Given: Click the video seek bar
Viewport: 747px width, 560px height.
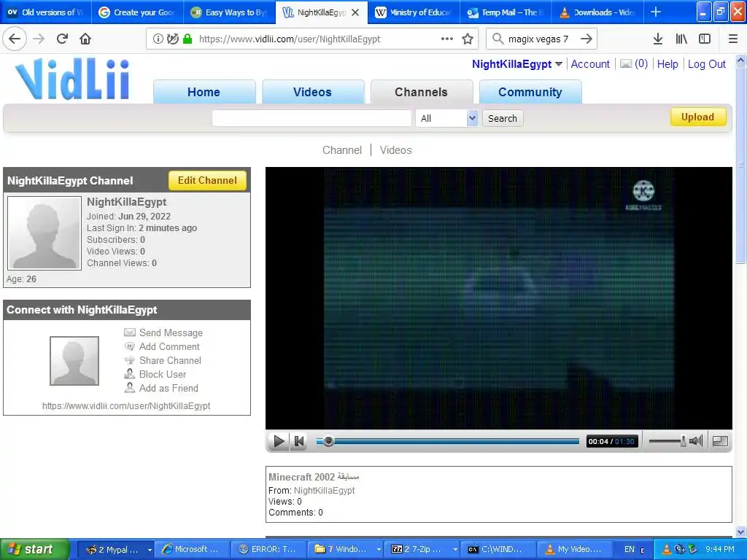Looking at the screenshot, I should click(x=447, y=441).
